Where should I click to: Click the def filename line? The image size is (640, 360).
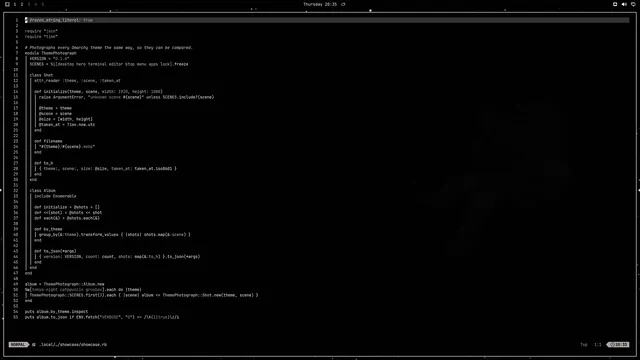[48, 141]
